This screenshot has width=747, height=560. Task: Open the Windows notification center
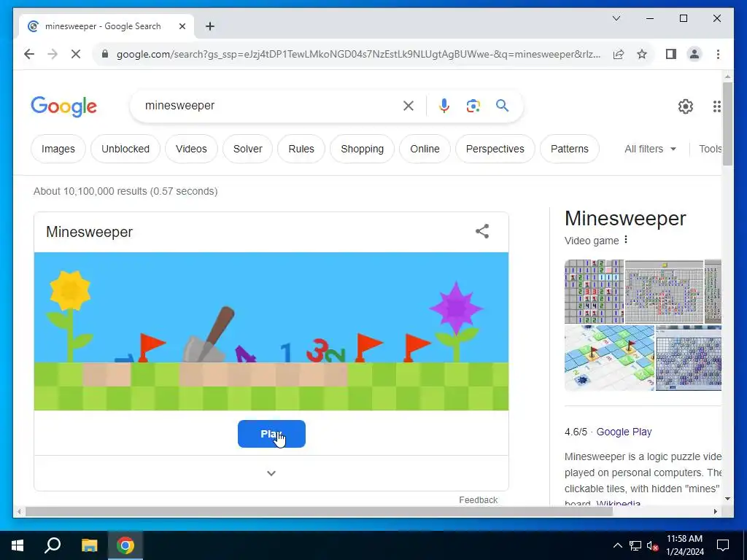(x=723, y=545)
